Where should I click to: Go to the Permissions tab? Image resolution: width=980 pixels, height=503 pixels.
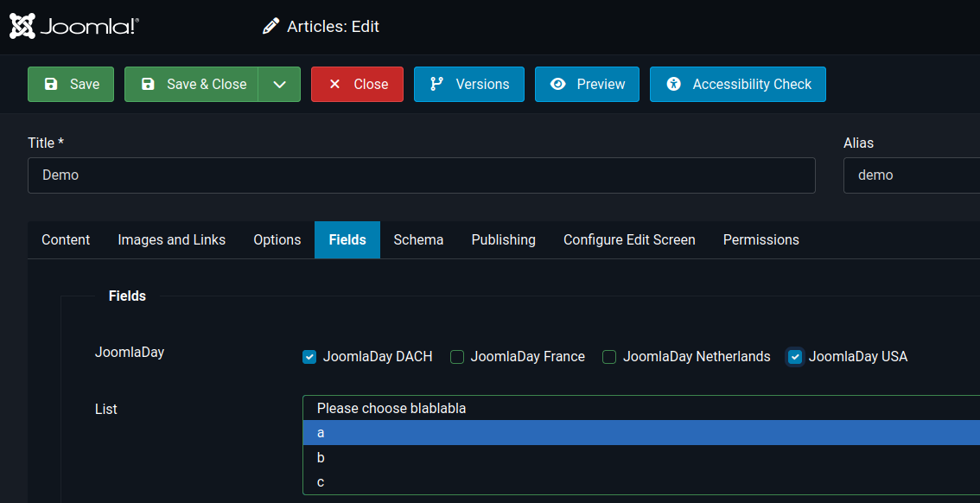(761, 240)
